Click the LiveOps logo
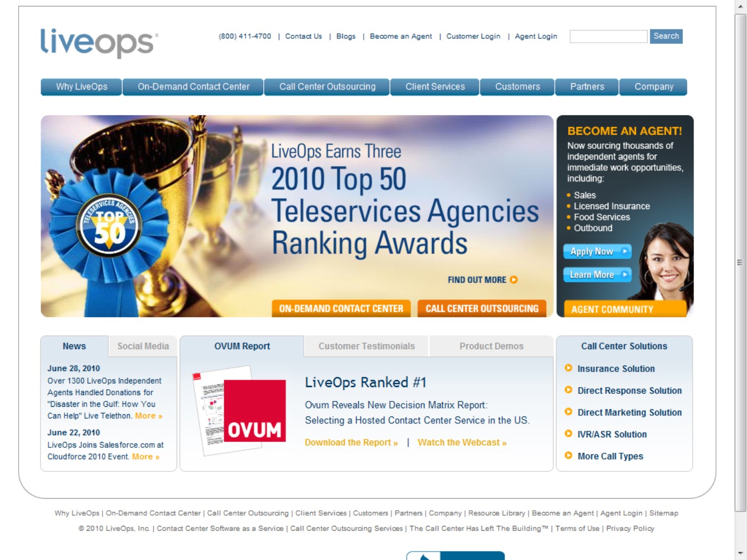 (x=99, y=43)
